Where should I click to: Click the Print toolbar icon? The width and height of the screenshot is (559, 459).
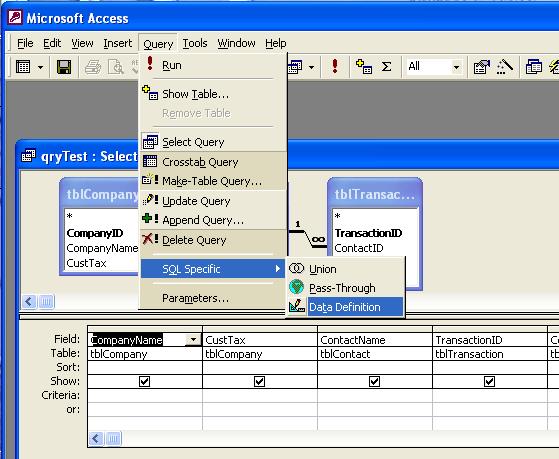coord(93,67)
